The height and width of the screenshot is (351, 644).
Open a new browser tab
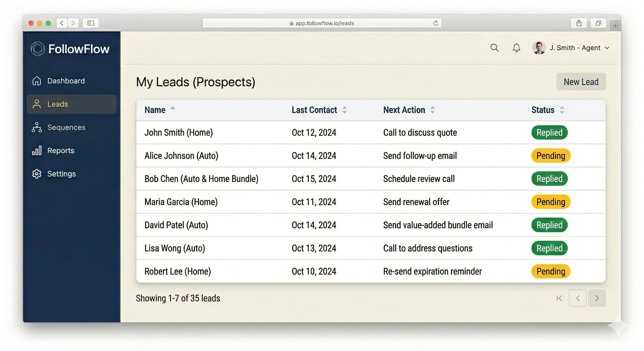tap(615, 26)
